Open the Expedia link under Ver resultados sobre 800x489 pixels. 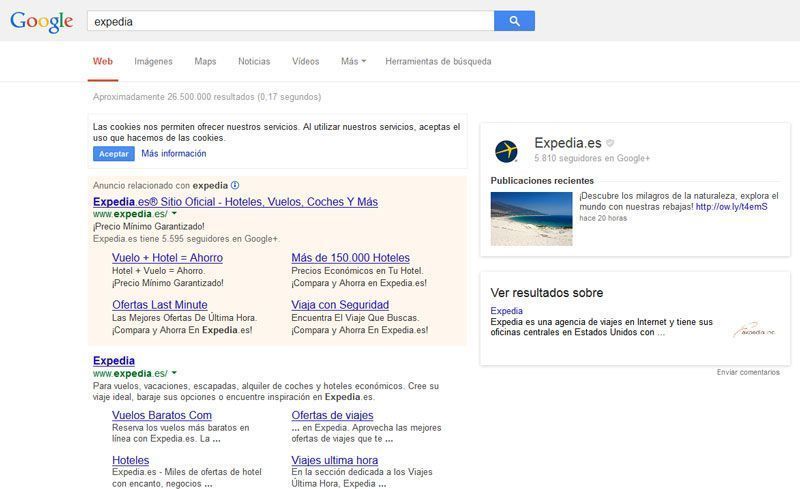506,311
